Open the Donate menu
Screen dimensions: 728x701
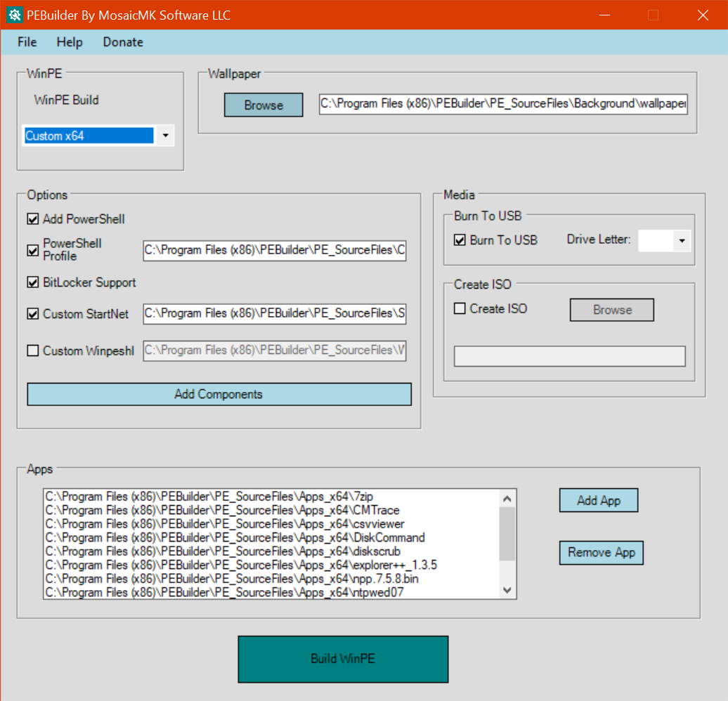tap(123, 42)
